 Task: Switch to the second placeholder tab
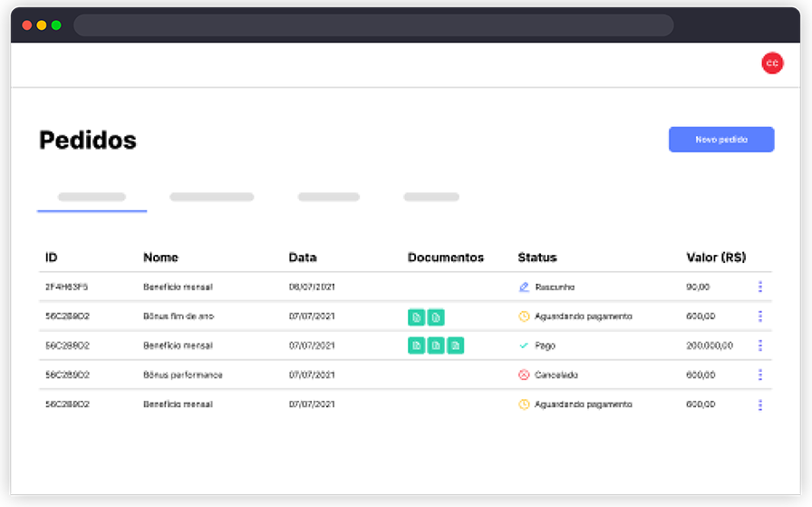211,197
